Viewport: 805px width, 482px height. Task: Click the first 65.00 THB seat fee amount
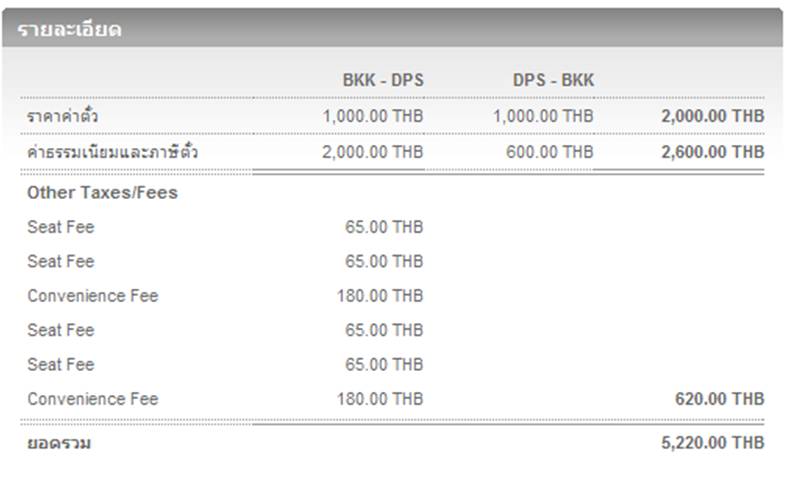tap(384, 227)
